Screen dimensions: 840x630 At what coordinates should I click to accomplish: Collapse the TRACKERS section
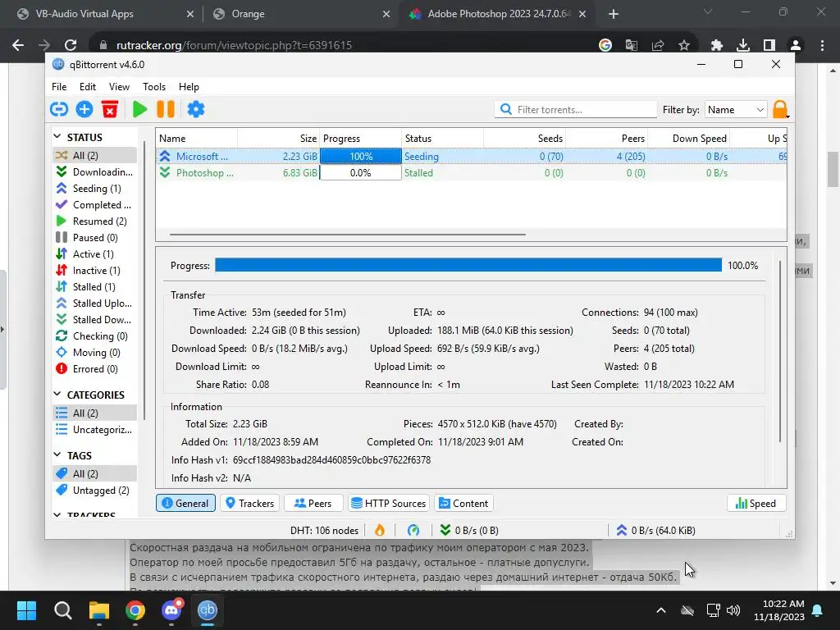pyautogui.click(x=57, y=515)
